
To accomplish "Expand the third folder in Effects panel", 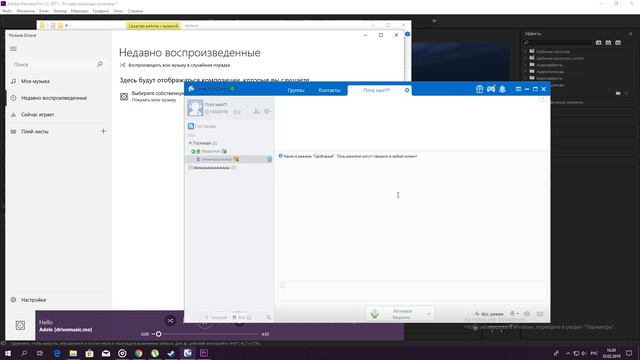I will click(x=526, y=64).
